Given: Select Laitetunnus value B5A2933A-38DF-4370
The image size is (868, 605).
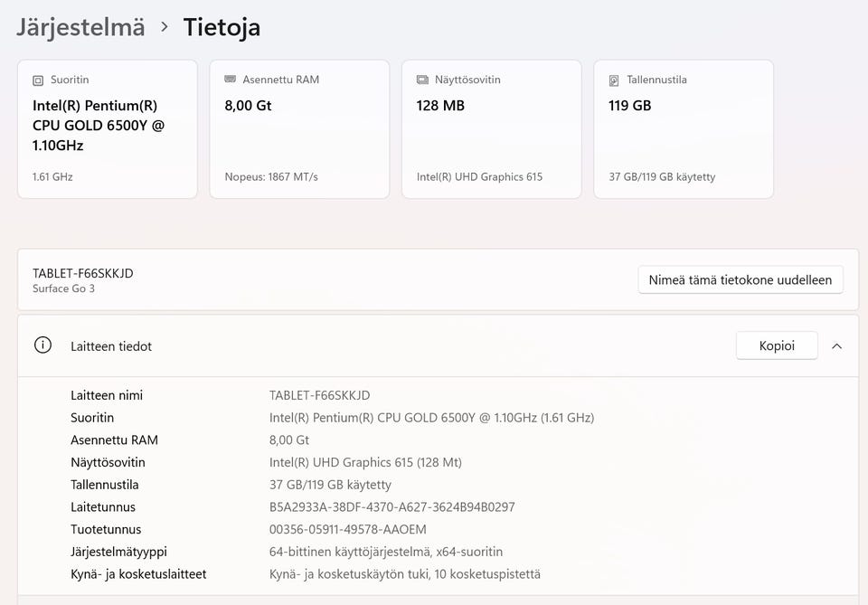Looking at the screenshot, I should click(392, 507).
